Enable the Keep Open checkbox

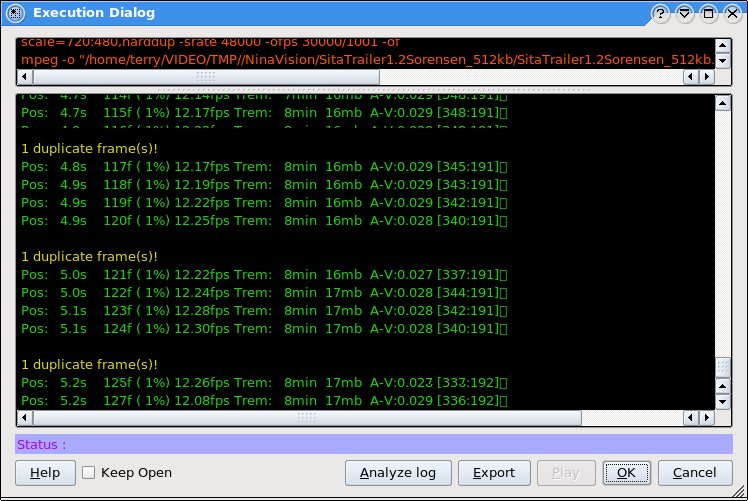pyautogui.click(x=88, y=472)
